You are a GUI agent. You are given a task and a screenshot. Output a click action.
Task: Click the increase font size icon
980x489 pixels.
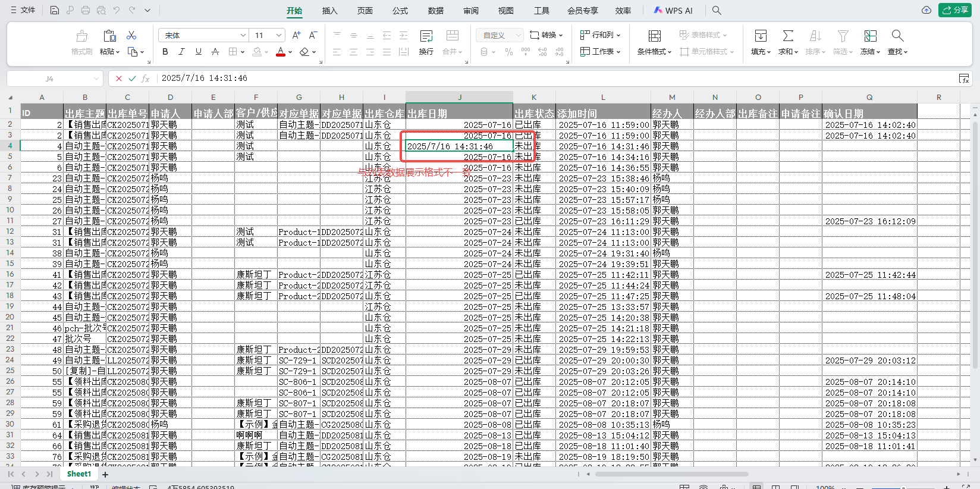pos(296,36)
